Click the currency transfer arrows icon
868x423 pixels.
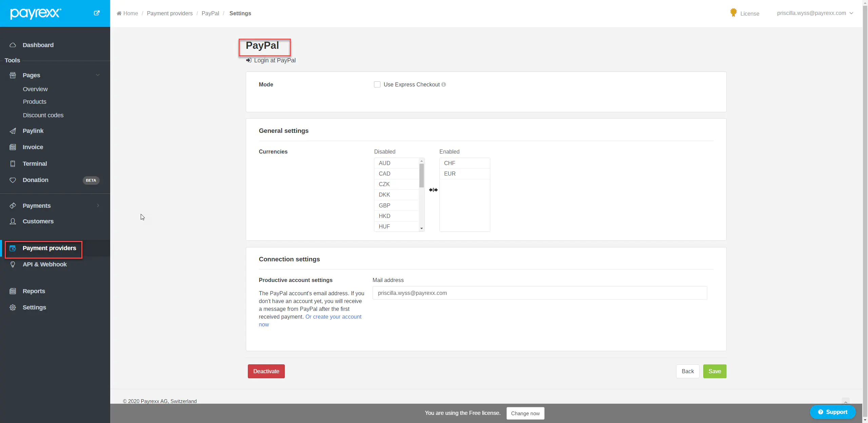(x=433, y=190)
